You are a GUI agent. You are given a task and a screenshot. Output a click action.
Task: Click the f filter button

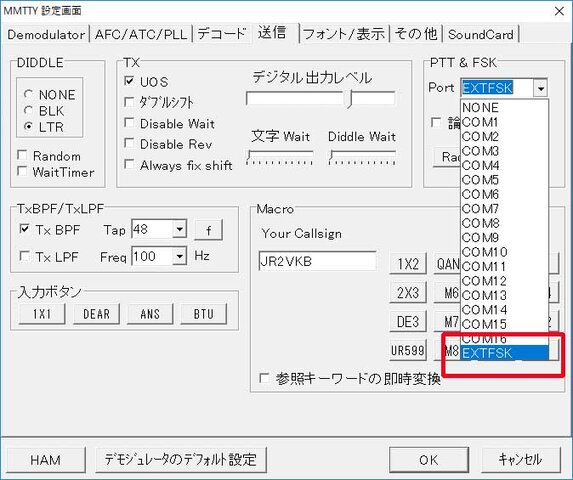point(208,230)
